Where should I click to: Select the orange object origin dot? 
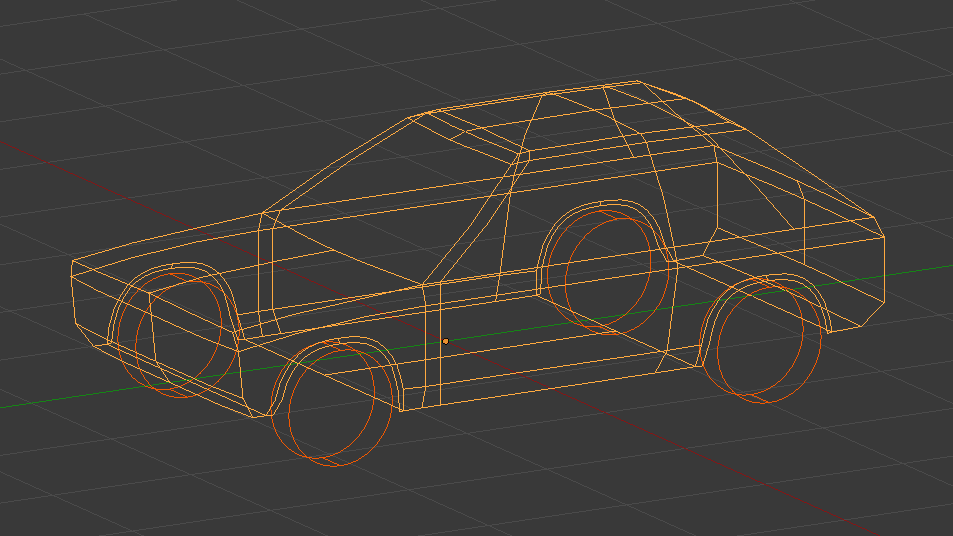[446, 342]
